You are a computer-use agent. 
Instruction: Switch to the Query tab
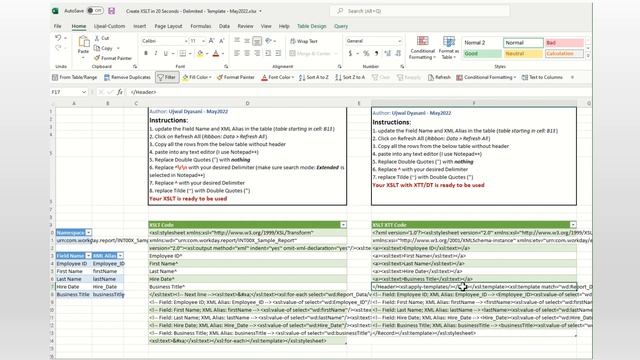[341, 26]
